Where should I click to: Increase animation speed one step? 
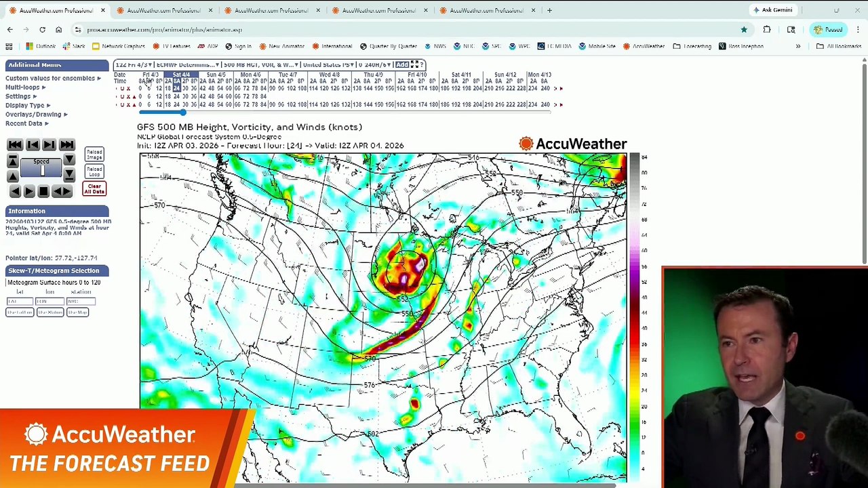click(13, 176)
